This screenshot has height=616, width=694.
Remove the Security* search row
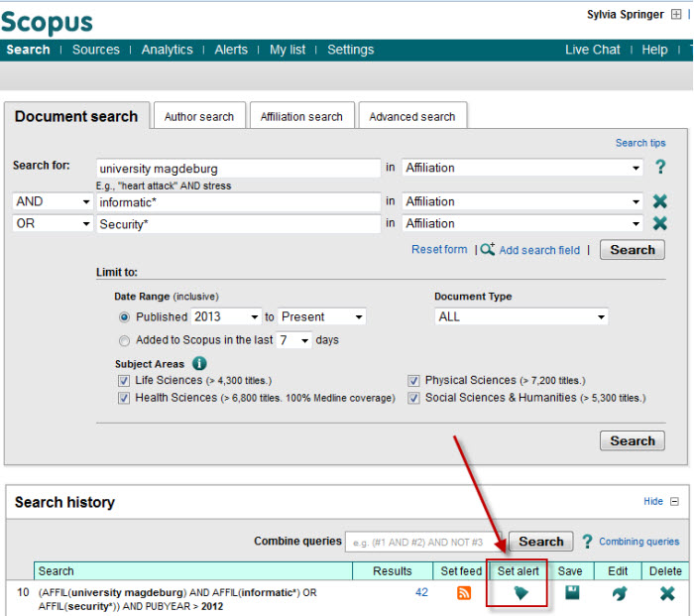[659, 223]
